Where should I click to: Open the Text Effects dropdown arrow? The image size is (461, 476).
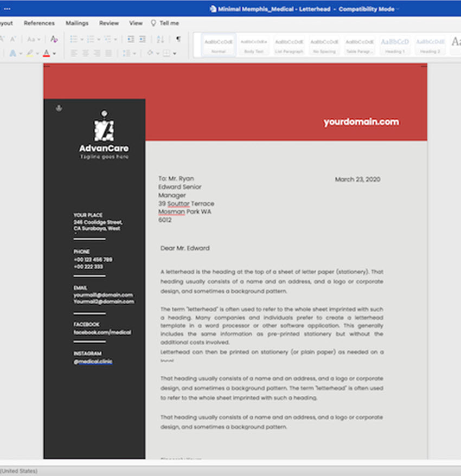(21, 54)
